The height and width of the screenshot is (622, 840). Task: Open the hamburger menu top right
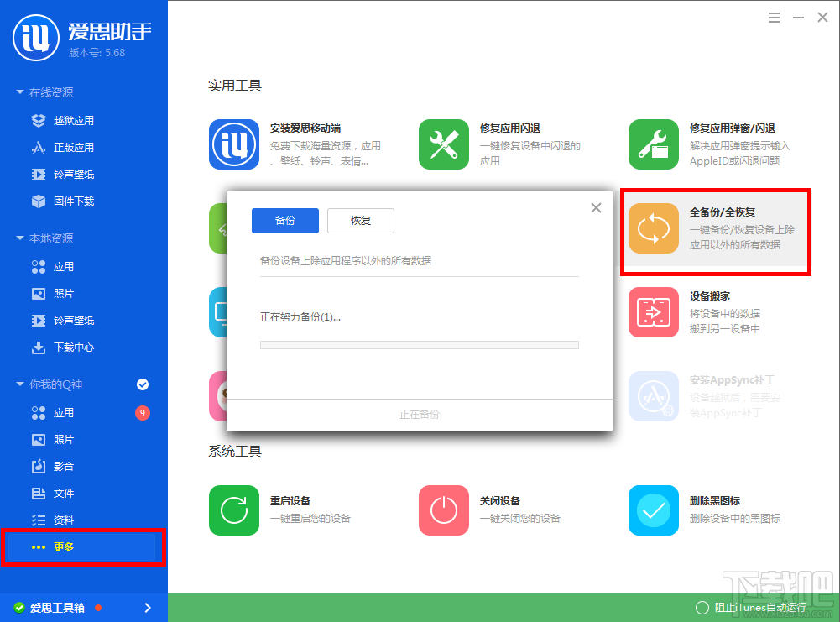[774, 17]
